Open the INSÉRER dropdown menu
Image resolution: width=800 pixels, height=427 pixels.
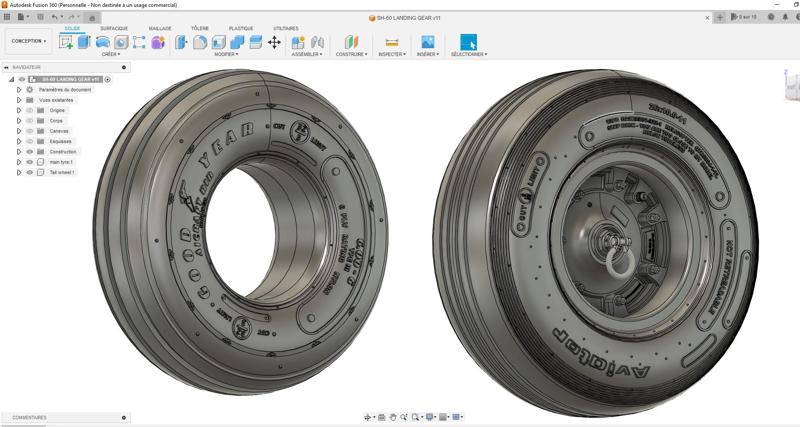[x=428, y=54]
